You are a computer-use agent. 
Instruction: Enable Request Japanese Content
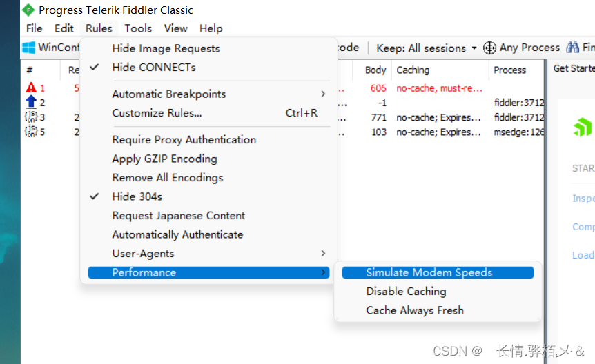208,215
